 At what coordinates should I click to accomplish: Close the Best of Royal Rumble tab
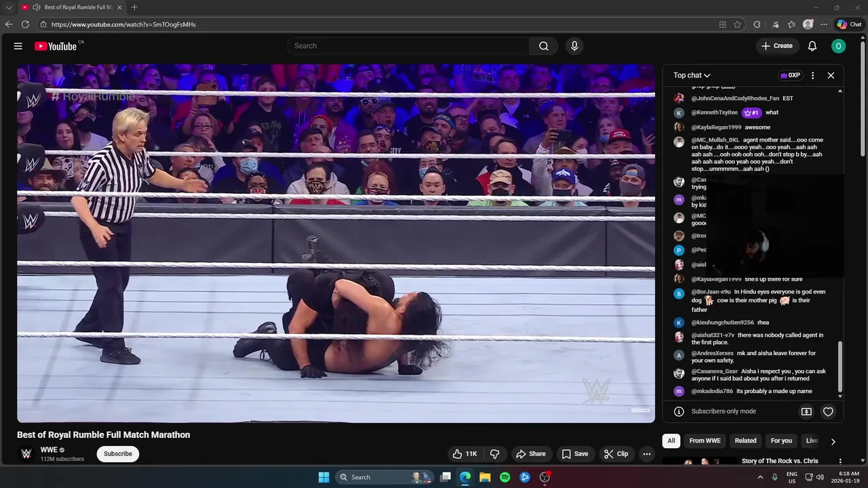pyautogui.click(x=119, y=7)
